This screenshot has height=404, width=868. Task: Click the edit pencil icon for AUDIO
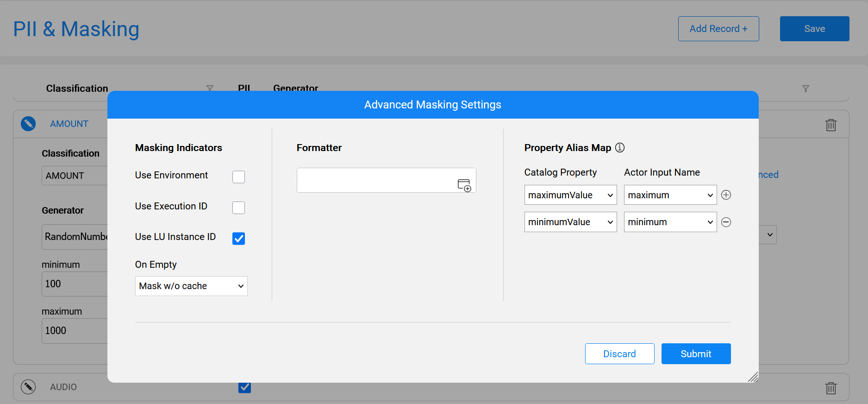pos(28,387)
